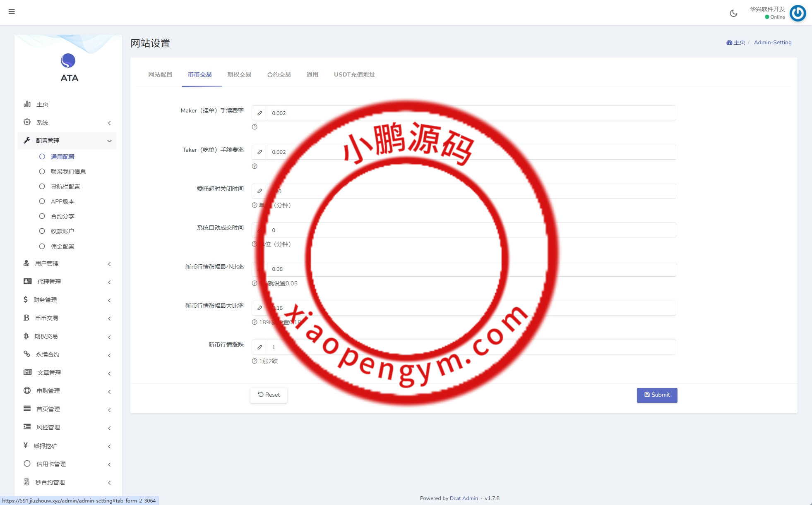This screenshot has height=505, width=812.
Task: Collapse the 配置管理 menu chevron
Action: pos(109,141)
